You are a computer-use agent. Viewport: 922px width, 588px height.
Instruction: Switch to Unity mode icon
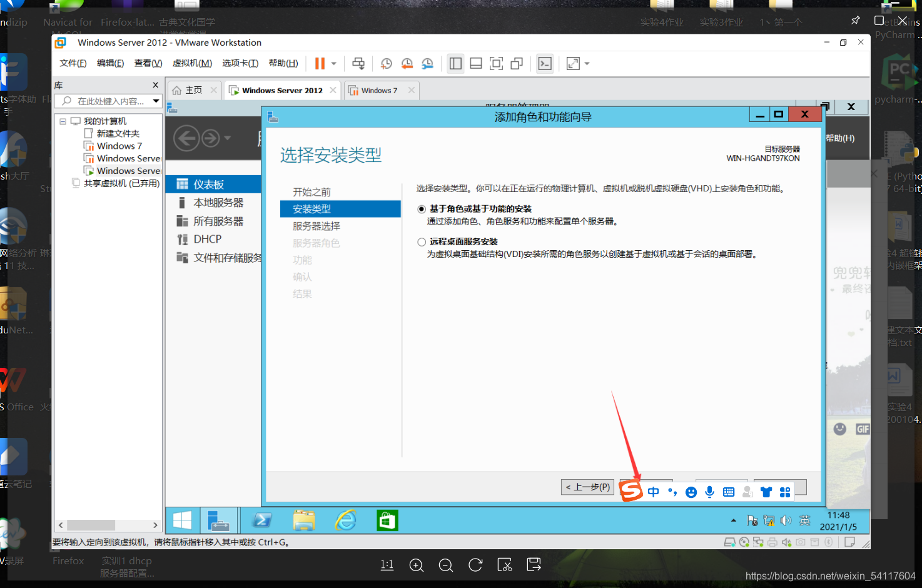click(x=517, y=63)
